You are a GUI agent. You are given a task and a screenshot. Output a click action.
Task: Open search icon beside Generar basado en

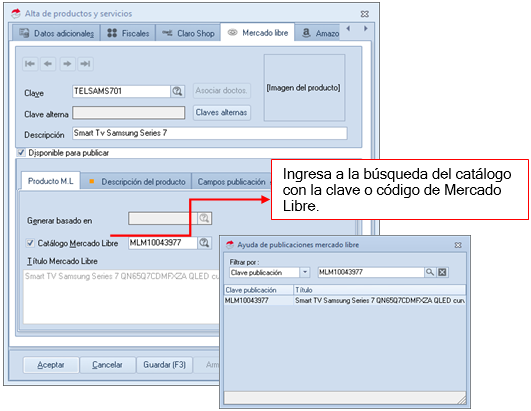click(x=204, y=218)
